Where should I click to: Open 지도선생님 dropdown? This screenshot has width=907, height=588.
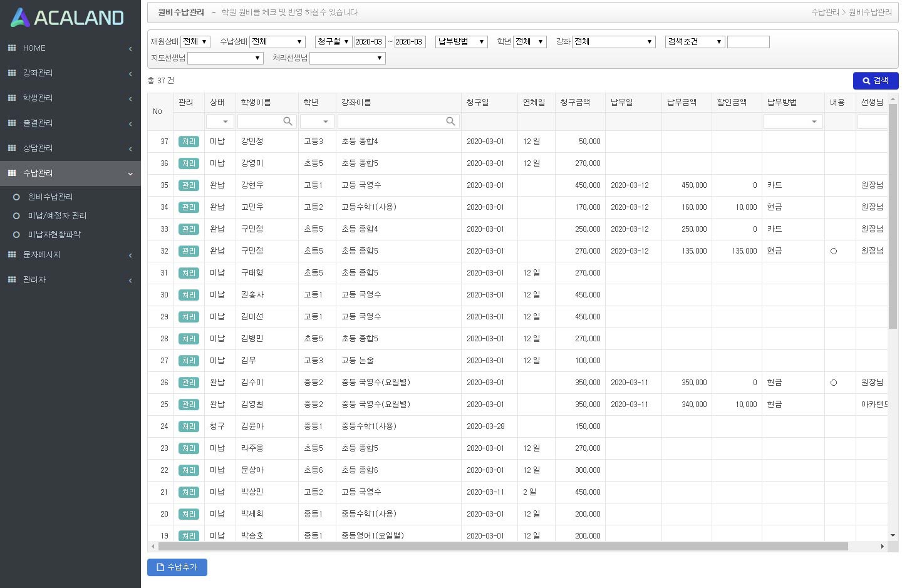pos(225,58)
